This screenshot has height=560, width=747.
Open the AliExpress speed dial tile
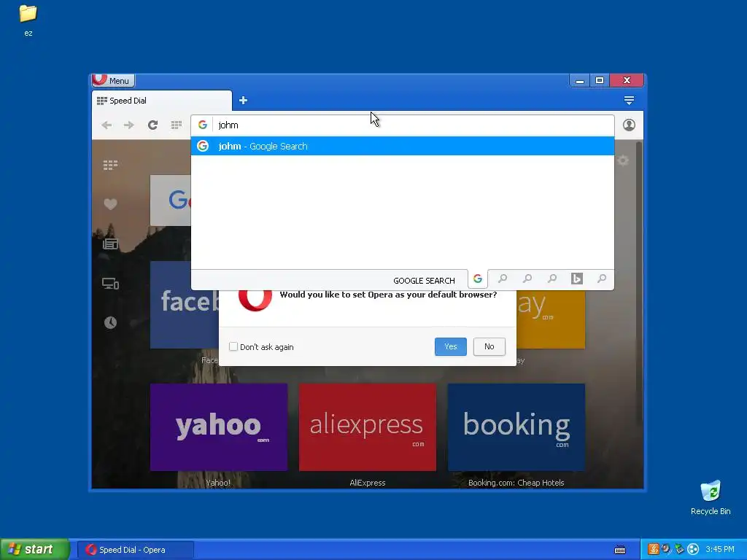point(368,427)
